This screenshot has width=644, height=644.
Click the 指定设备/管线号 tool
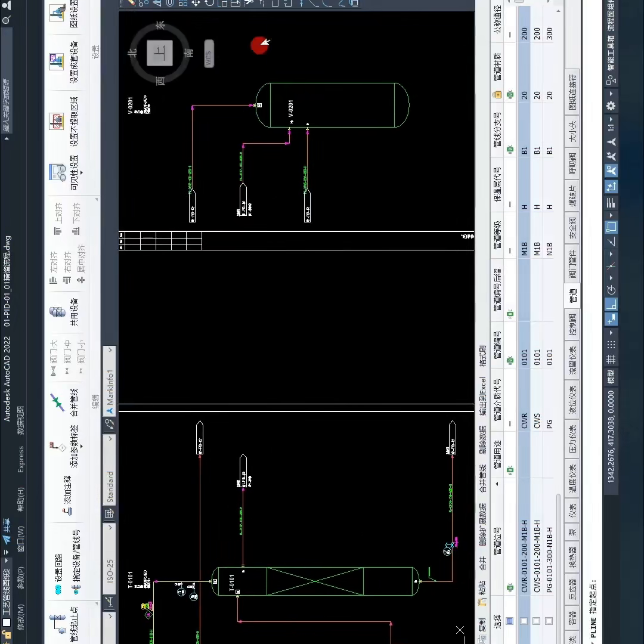tap(76, 562)
